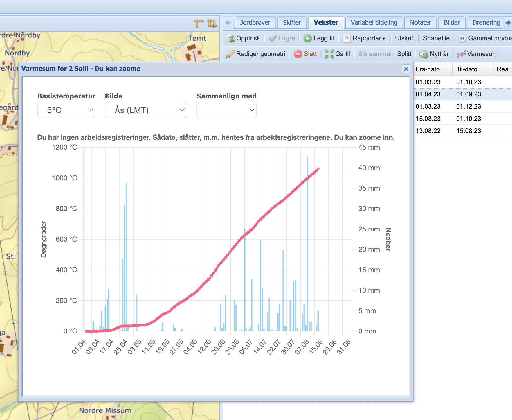Switch to the Variabel tildeling tab
This screenshot has height=420, width=512.
(374, 23)
